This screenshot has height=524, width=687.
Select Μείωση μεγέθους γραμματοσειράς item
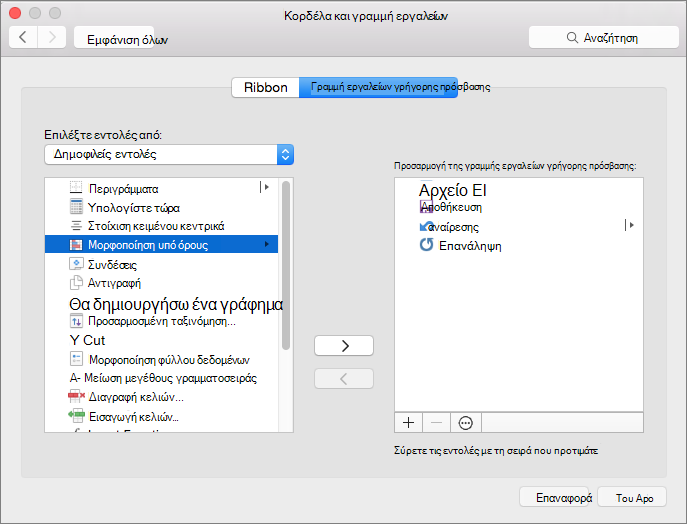pos(162,378)
